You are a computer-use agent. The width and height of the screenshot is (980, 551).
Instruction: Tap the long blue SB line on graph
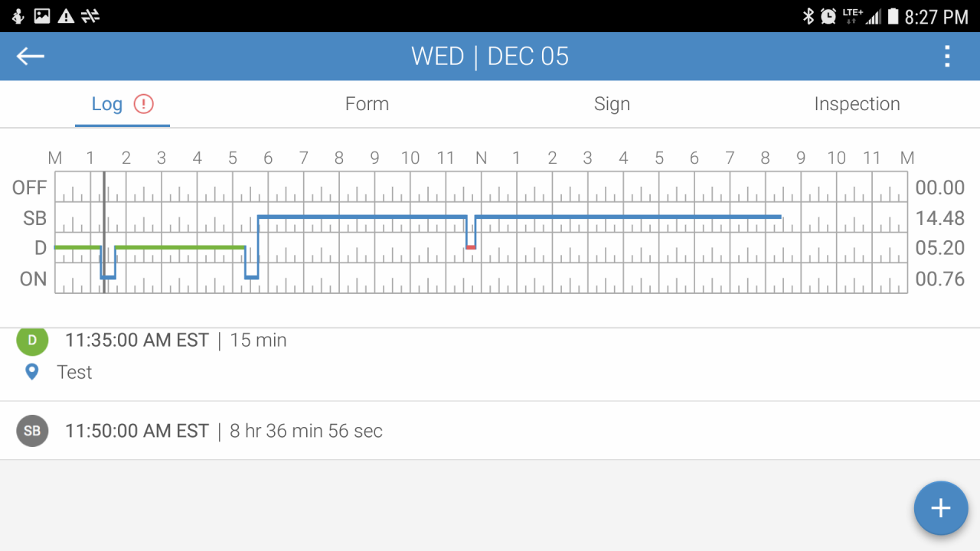click(x=628, y=217)
